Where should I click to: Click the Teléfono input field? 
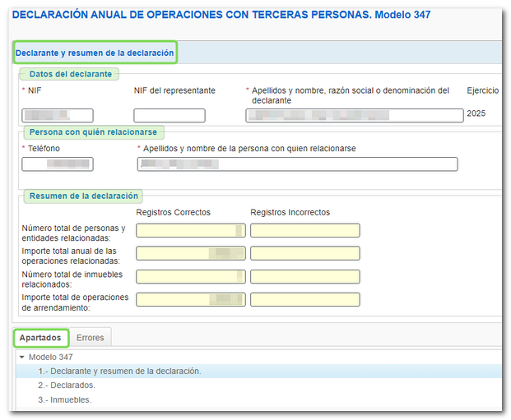(58, 164)
